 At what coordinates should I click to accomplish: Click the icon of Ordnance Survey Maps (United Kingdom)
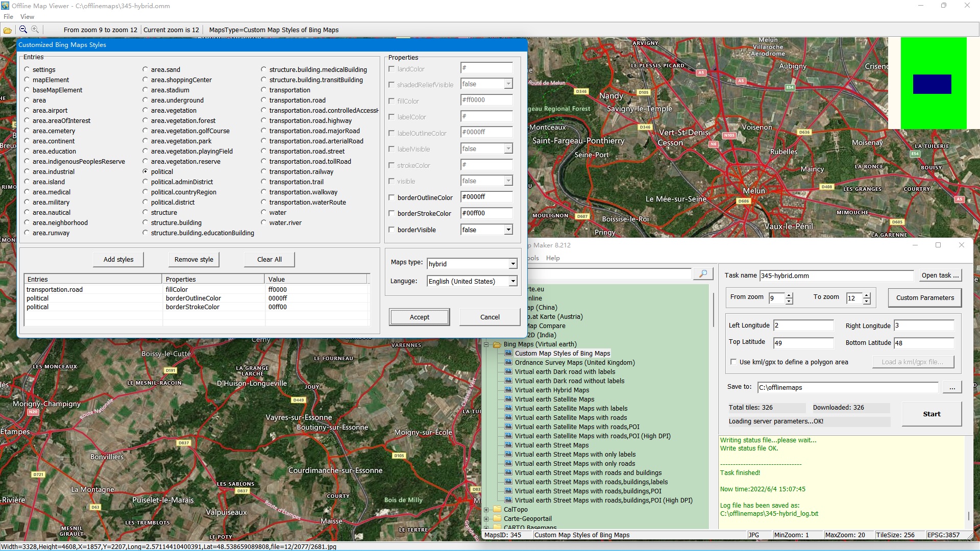pos(508,362)
